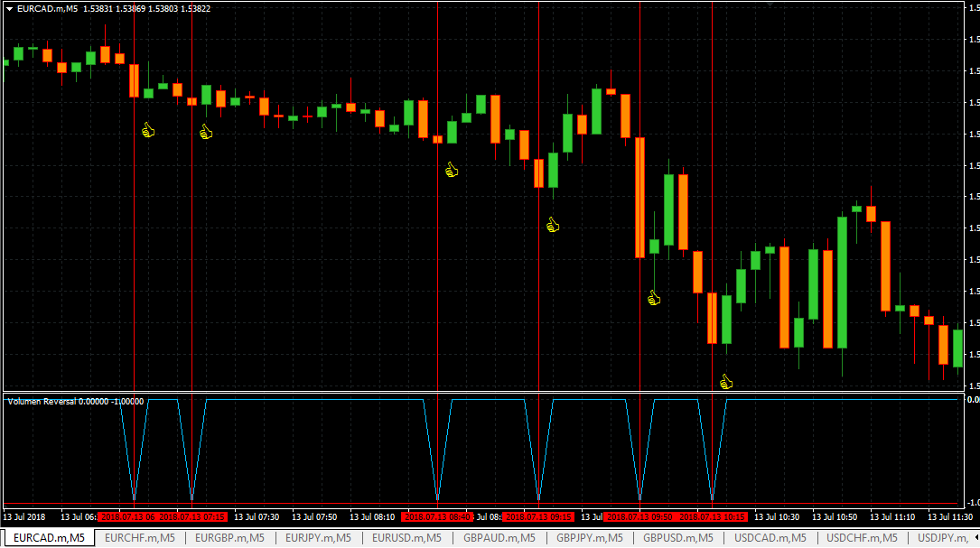
Task: Select the red vertical line at 08:40
Action: pyautogui.click(x=437, y=250)
